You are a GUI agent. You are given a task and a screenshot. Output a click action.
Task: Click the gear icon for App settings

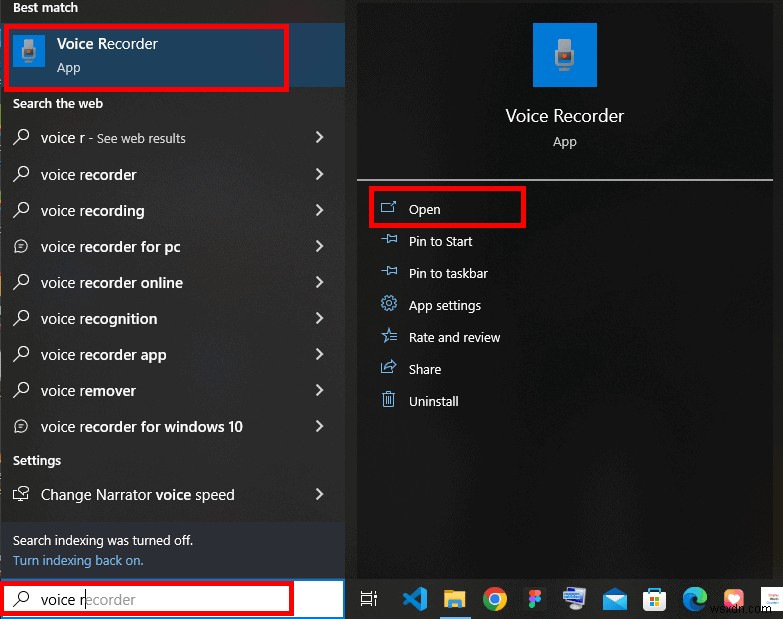[x=389, y=304]
